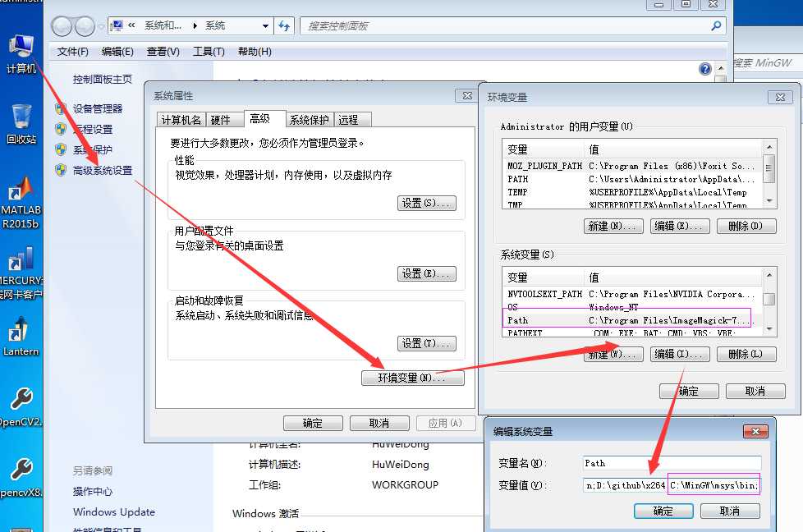
Task: Launch the Lantern desktop shortcut
Action: tap(21, 336)
